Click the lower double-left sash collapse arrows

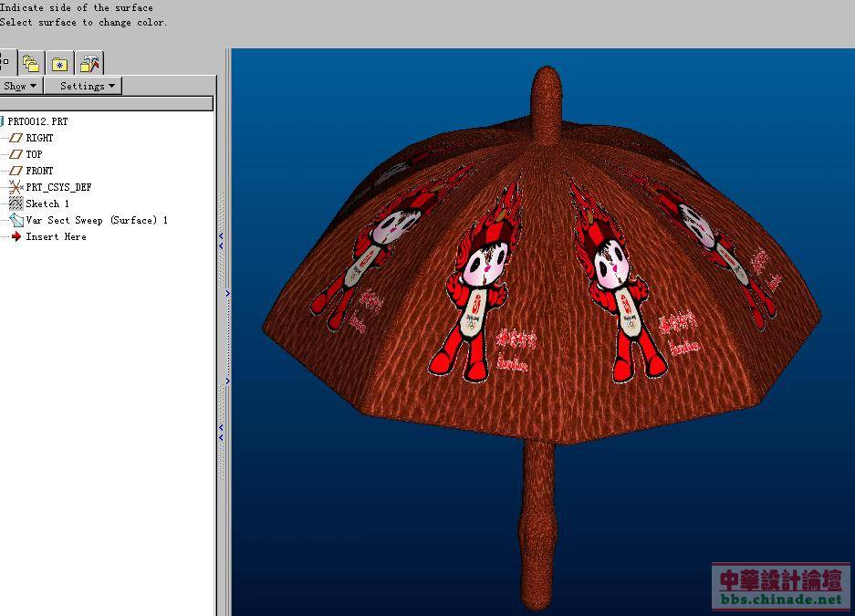tap(221, 432)
